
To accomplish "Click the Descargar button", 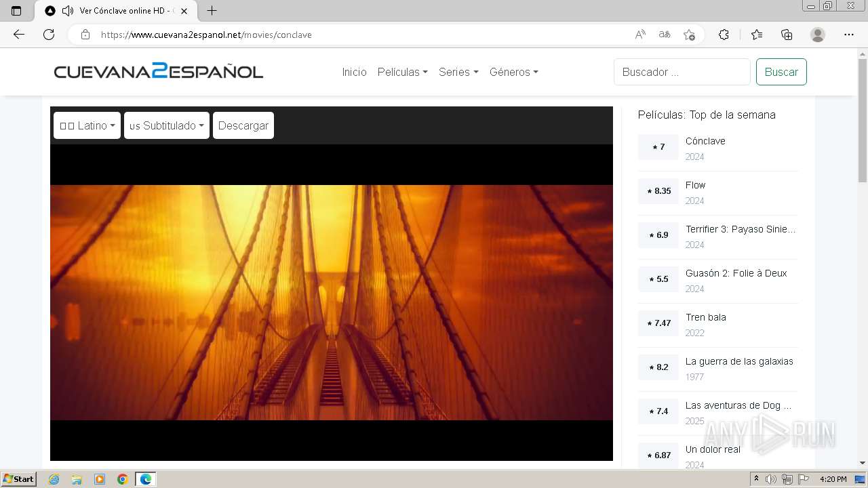I will click(x=243, y=125).
